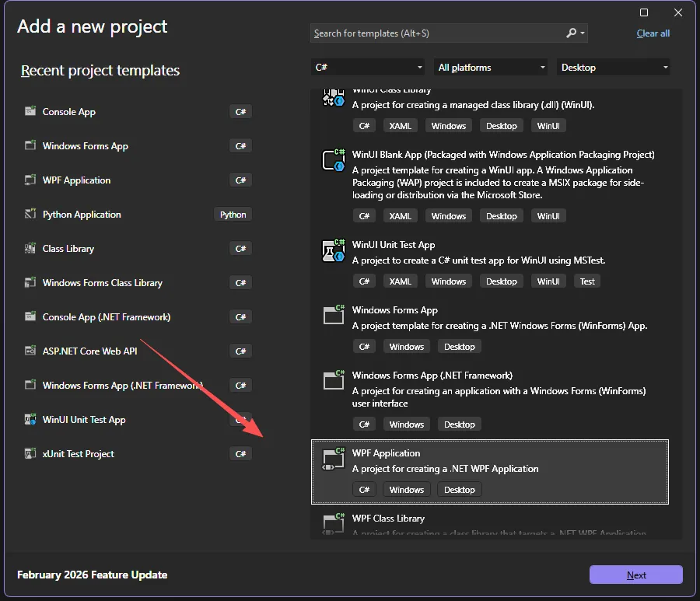The image size is (700, 601).
Task: Click the Class Library icon in recent templates
Action: pos(30,248)
